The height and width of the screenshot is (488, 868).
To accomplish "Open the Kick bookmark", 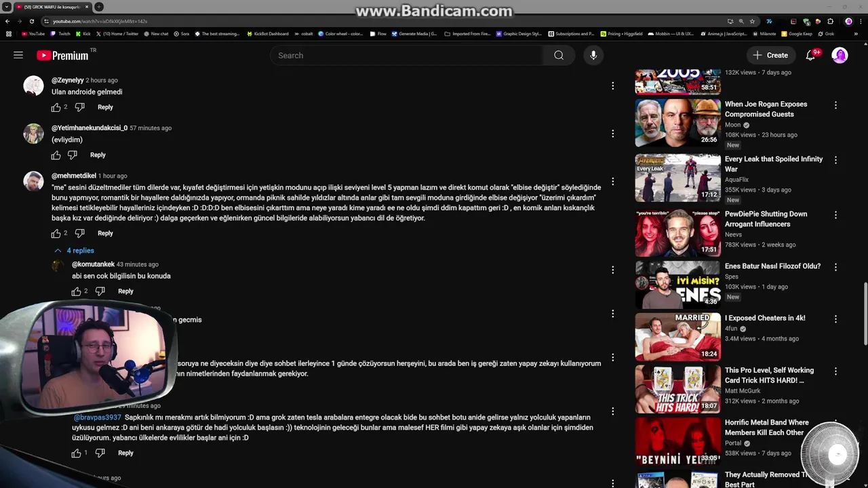I will coord(83,34).
